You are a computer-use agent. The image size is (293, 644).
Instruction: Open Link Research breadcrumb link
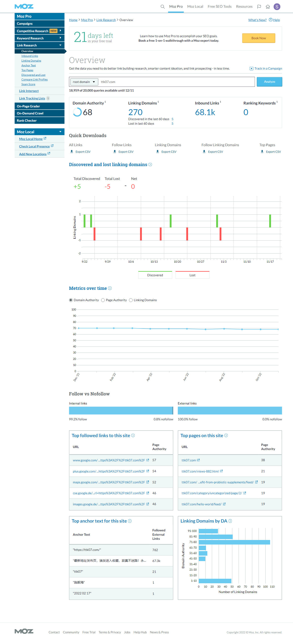click(x=106, y=20)
